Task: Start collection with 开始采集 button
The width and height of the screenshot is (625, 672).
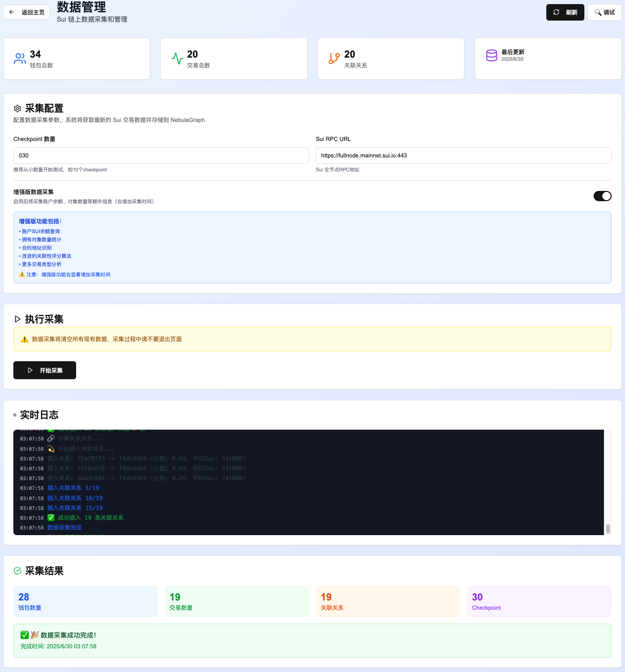Action: [x=45, y=370]
